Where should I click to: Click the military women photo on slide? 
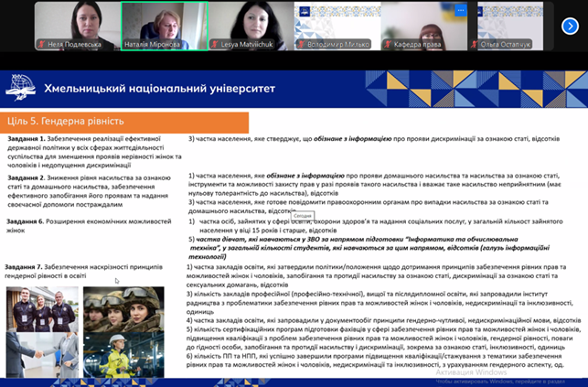[123, 309]
